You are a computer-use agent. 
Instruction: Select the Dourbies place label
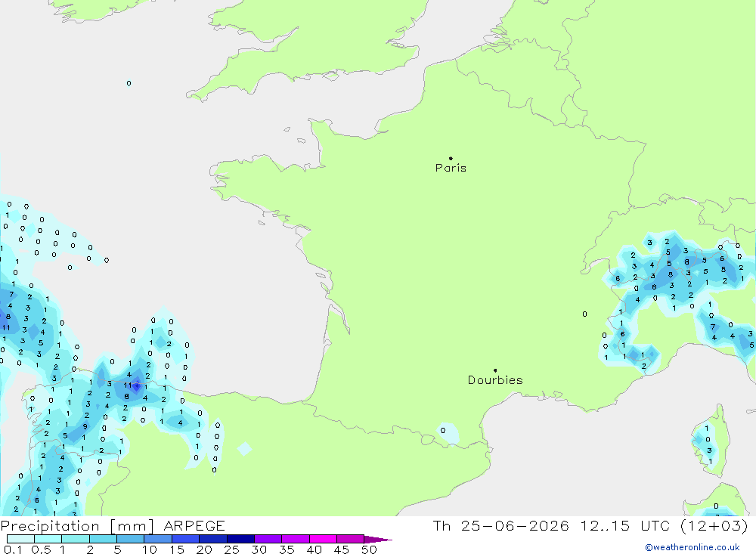click(495, 380)
